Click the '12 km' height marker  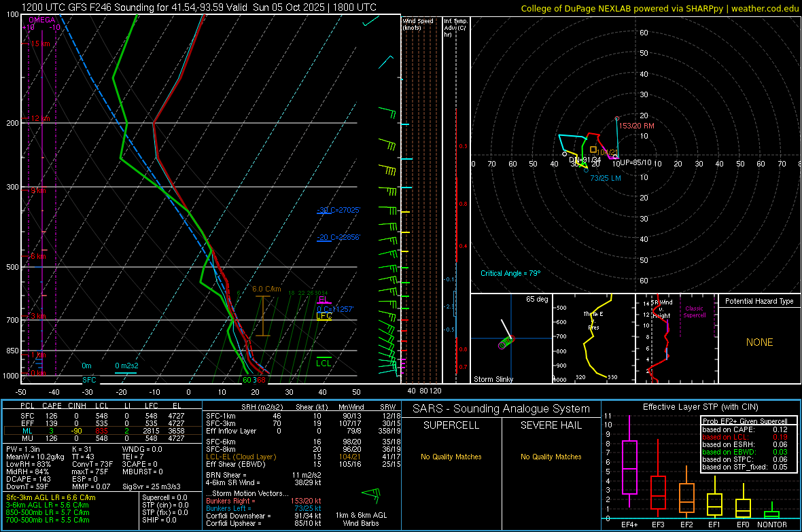point(40,118)
